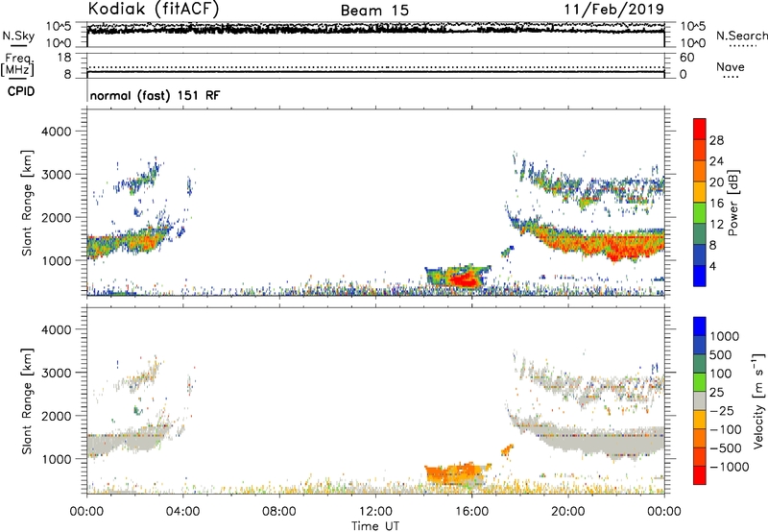The width and height of the screenshot is (768, 532).
Task: Click the 'Velocity [m s-1]' colorbar title
Action: [758, 400]
